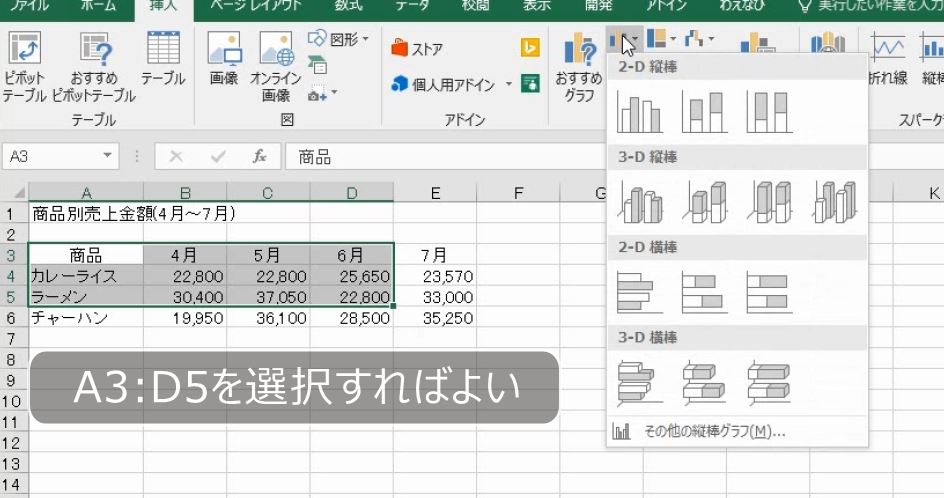This screenshot has height=498, width=944.
Task: Choose 3-D stacked column chart
Action: (x=704, y=202)
